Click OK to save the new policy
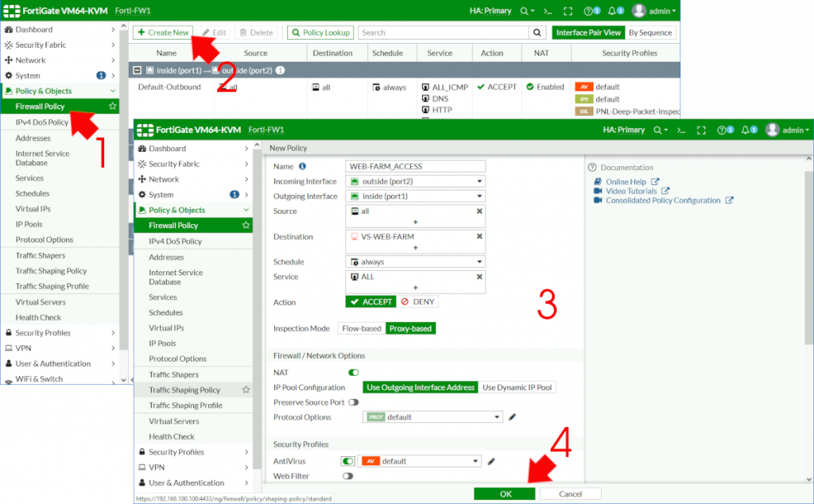This screenshot has height=504, width=814. [505, 494]
